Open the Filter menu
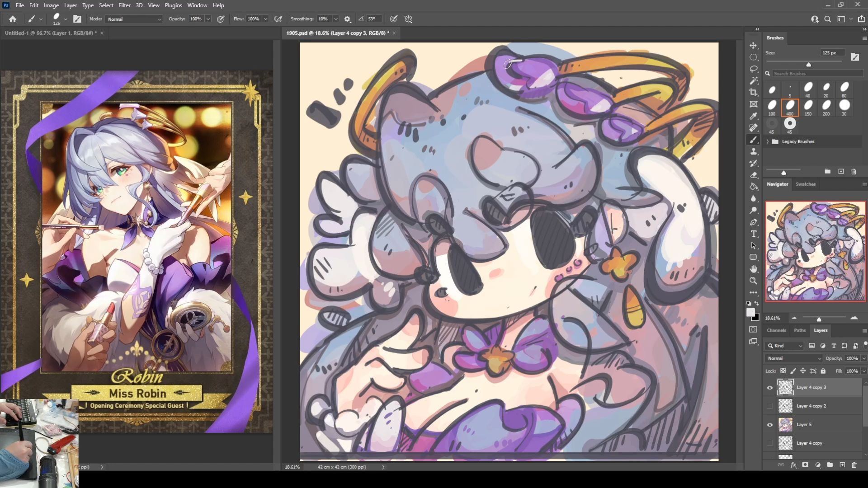 [x=124, y=5]
